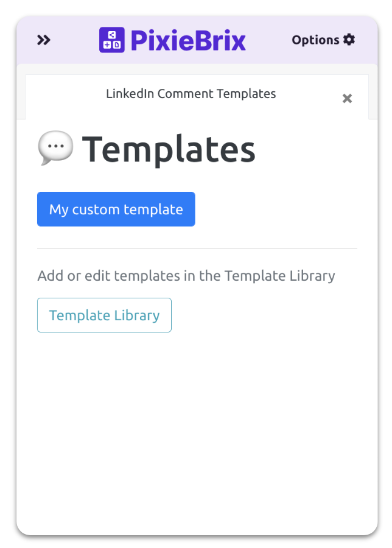Close the LinkedIn Comment Templates panel
This screenshot has height=548, width=392.
[x=347, y=98]
